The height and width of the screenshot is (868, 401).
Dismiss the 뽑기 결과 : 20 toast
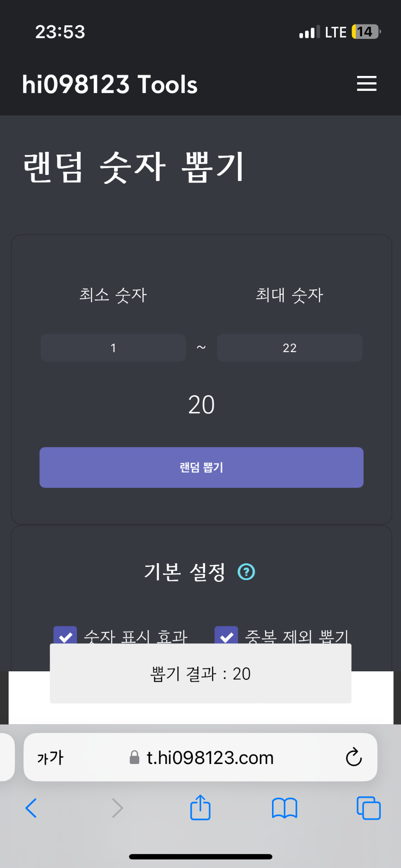200,674
